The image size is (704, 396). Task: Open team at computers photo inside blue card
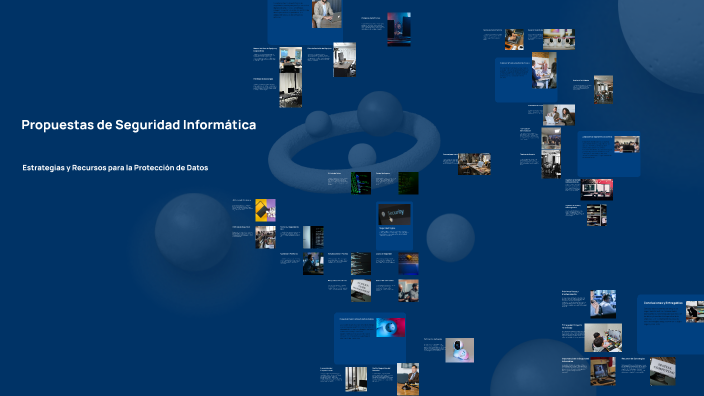pos(627,145)
